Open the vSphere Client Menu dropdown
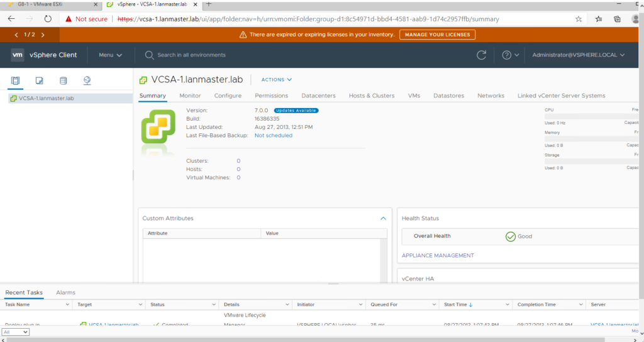This screenshot has height=342, width=644. (x=110, y=55)
